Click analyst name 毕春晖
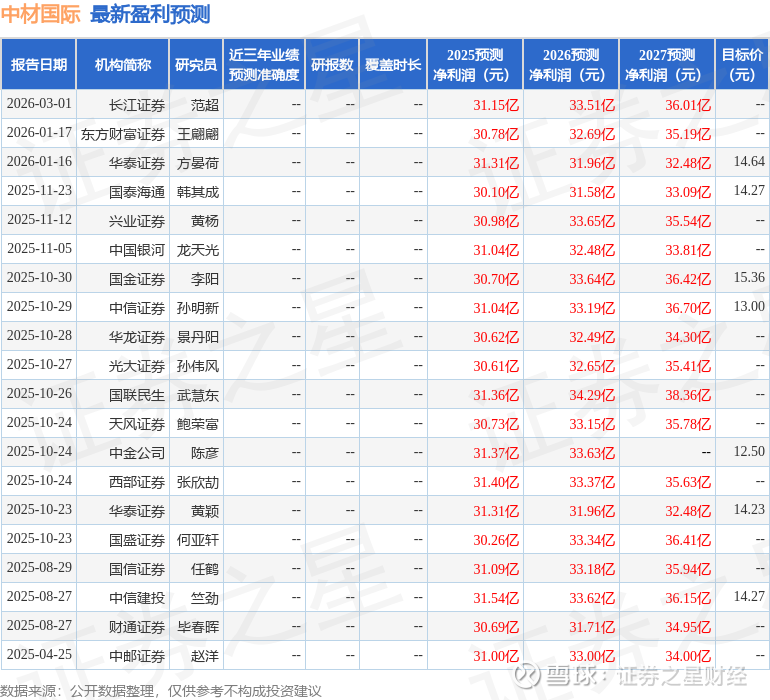 [x=198, y=627]
